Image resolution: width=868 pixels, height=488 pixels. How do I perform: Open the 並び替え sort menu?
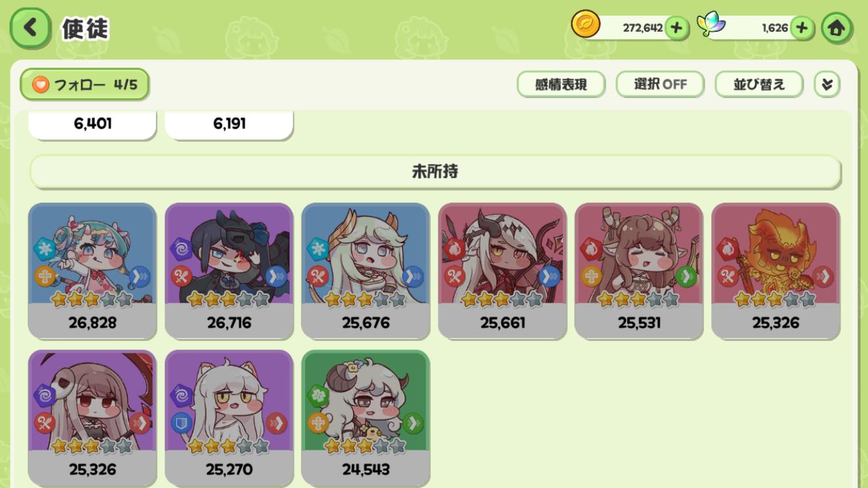pos(759,85)
